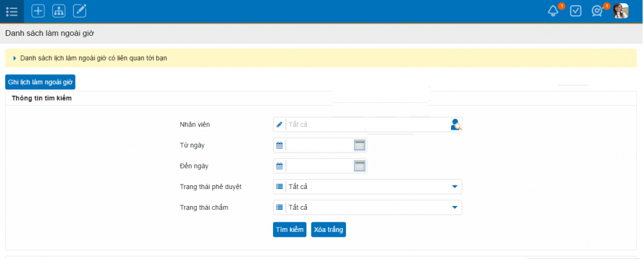Click the Xóa trắng clear button
This screenshot has width=644, height=264.
pos(328,230)
